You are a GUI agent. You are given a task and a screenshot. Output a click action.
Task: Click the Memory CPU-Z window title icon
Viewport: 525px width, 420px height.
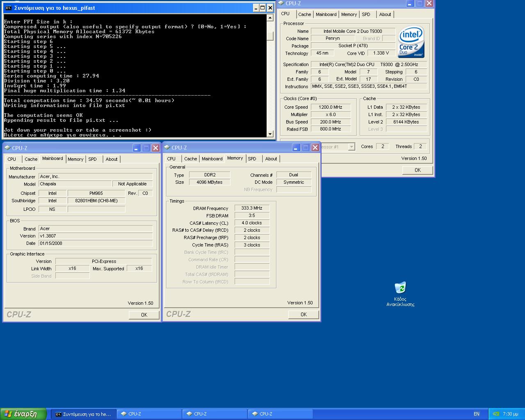[167, 148]
